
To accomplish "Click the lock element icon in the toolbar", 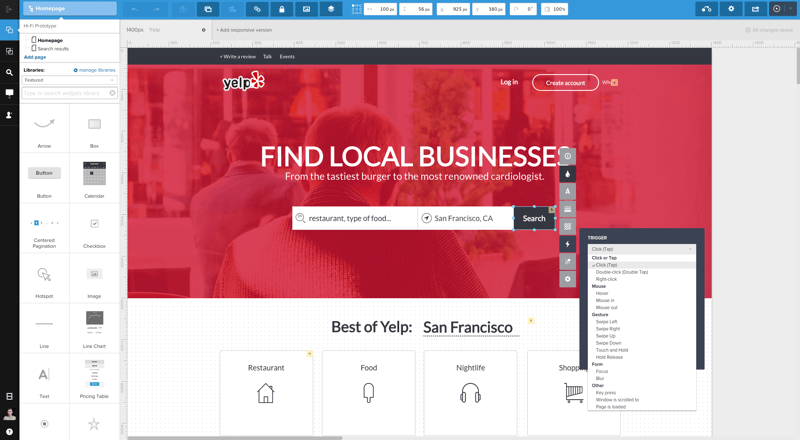I will pos(282,9).
